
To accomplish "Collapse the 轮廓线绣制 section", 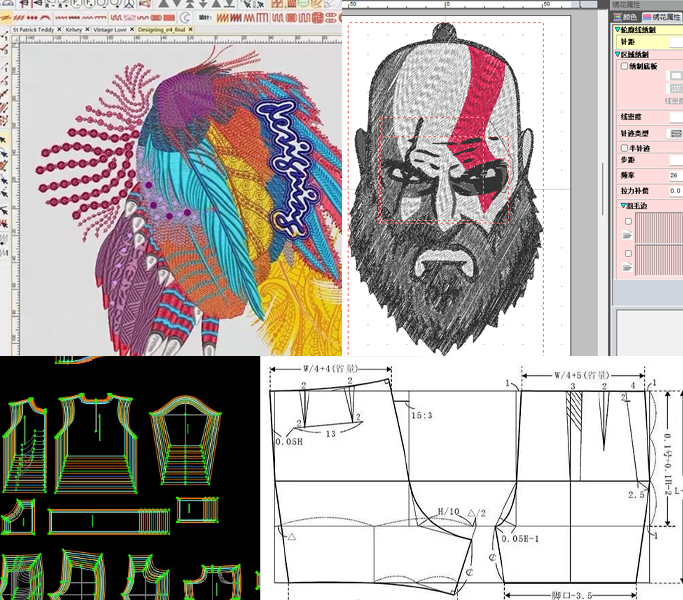I will point(618,30).
